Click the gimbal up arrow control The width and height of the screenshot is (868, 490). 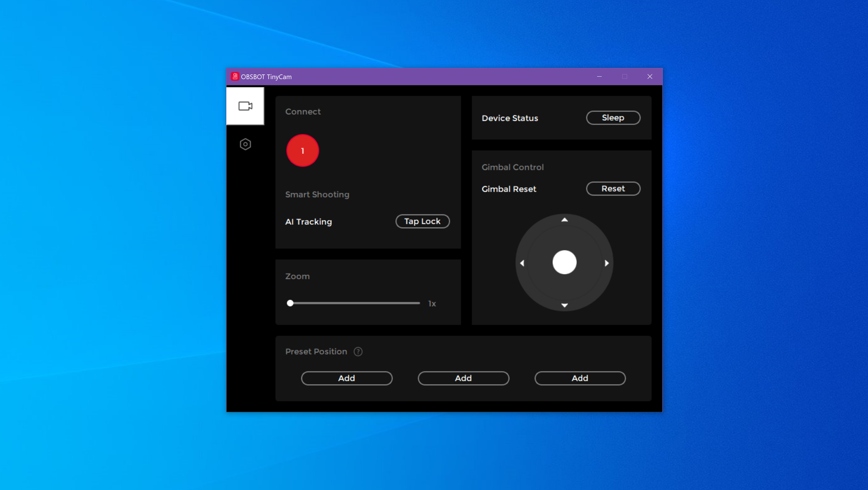click(565, 220)
